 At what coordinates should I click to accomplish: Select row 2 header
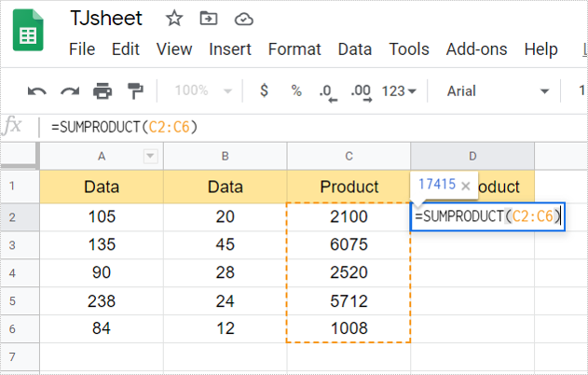pos(20,217)
